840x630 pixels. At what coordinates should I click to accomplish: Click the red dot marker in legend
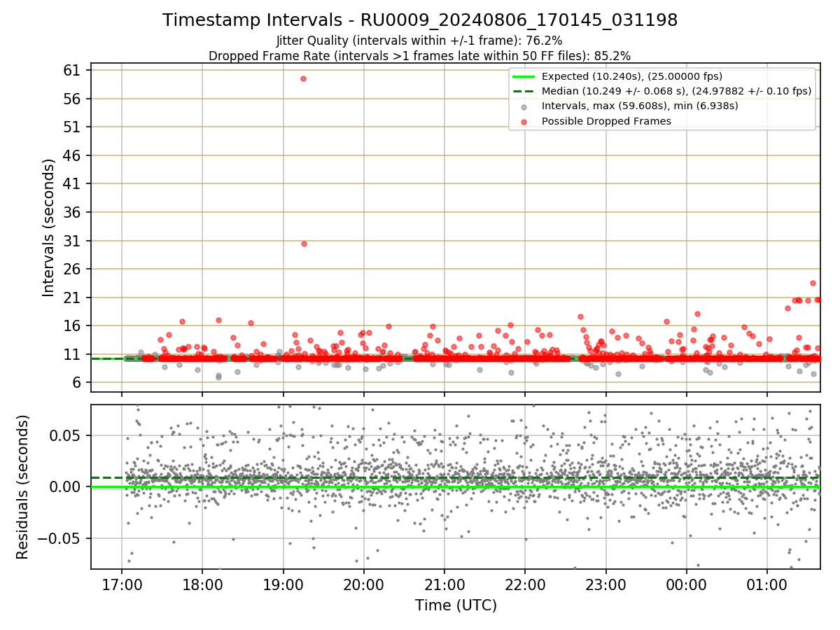click(524, 121)
